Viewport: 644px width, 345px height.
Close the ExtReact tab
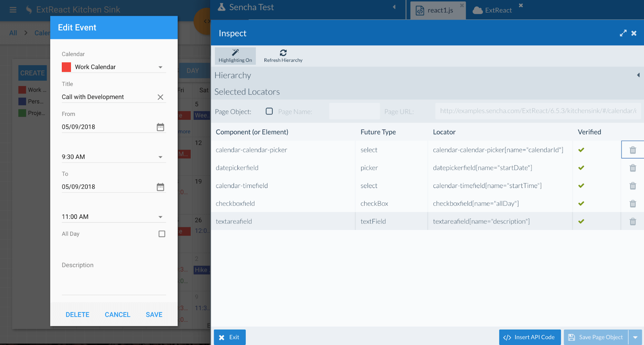[521, 5]
